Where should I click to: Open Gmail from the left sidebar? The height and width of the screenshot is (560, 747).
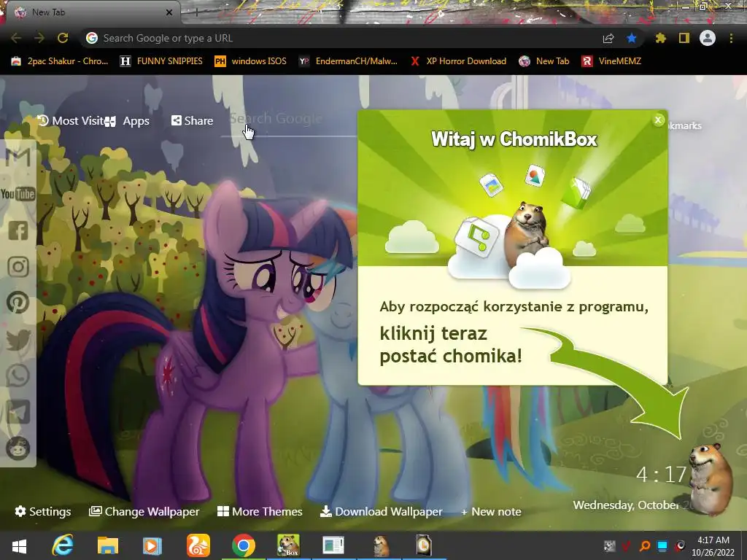point(18,157)
